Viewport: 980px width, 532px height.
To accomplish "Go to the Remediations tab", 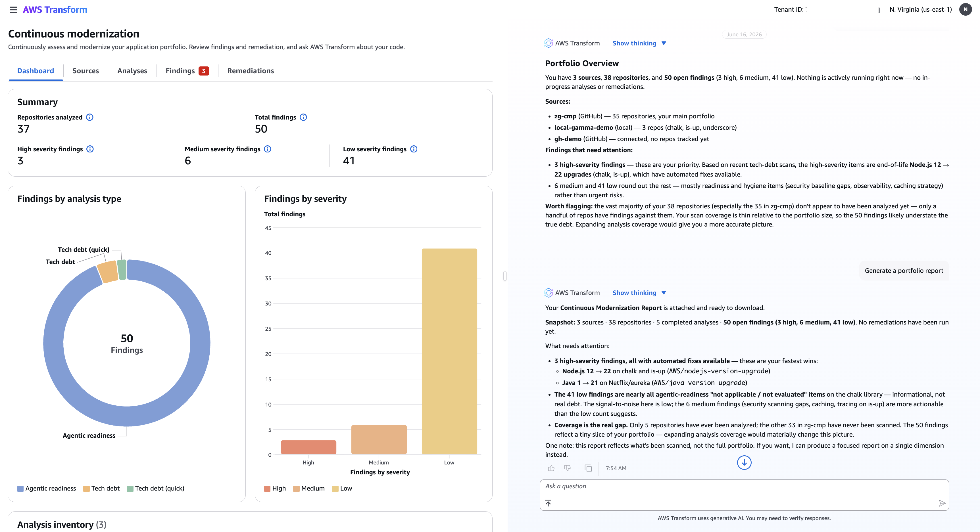I will click(x=251, y=71).
